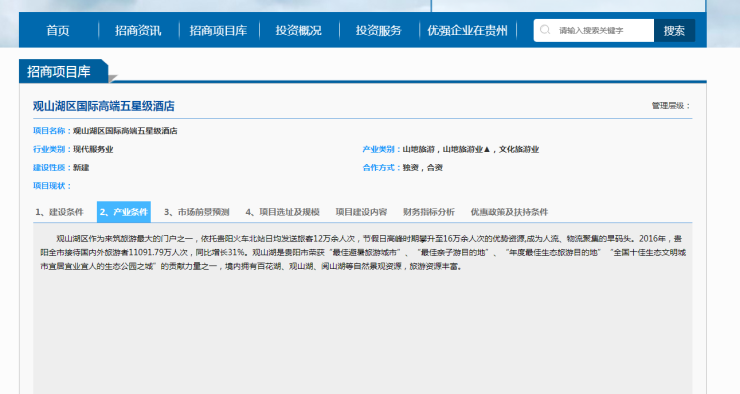Screen dimensions: 740x394
Task: Open 优惠政策及扶持条件 tab
Action: tap(509, 212)
